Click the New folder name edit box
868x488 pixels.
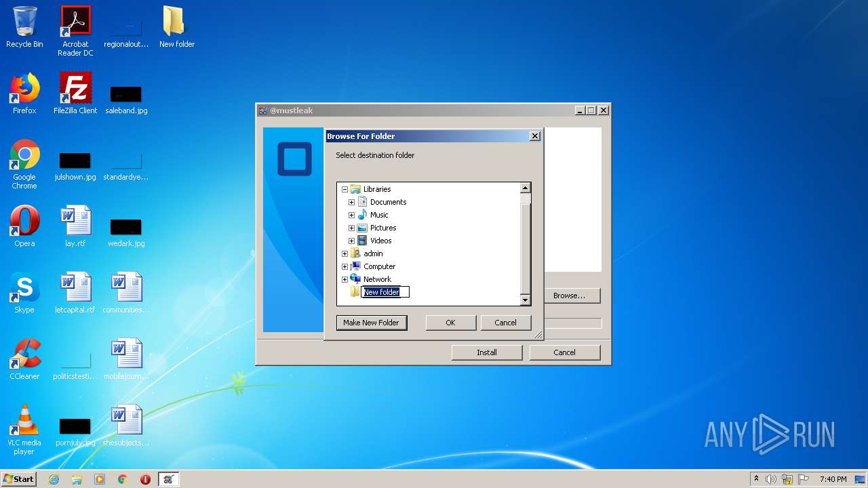pyautogui.click(x=385, y=292)
